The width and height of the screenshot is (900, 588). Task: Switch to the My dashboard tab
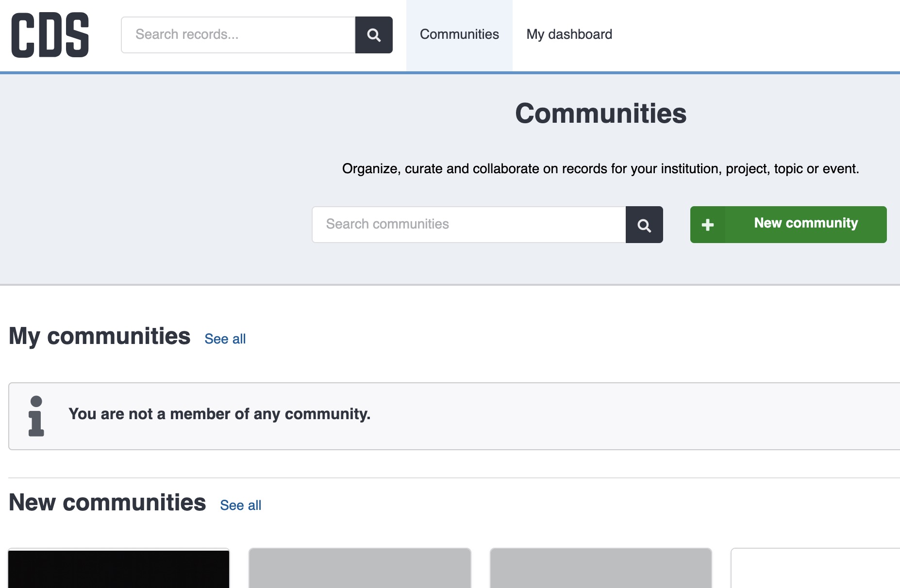click(x=569, y=35)
